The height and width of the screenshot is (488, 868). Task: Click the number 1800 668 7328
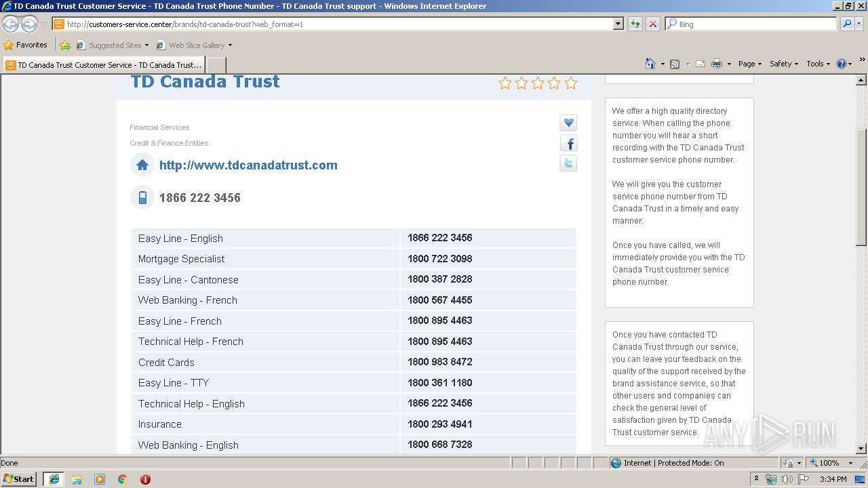click(x=439, y=444)
